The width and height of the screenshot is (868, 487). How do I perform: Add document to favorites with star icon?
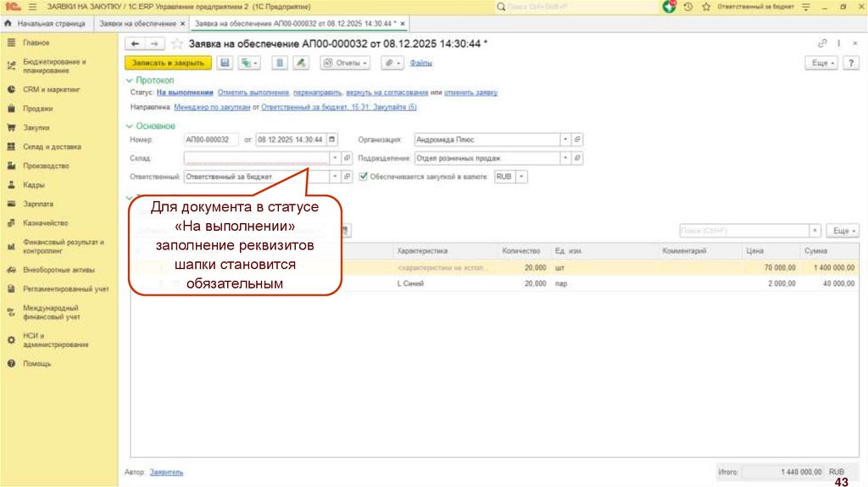click(176, 44)
